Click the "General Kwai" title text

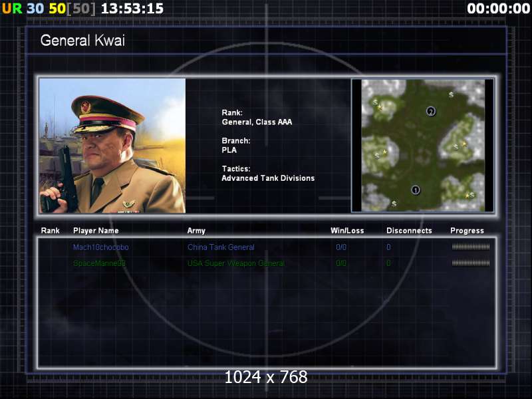click(82, 41)
